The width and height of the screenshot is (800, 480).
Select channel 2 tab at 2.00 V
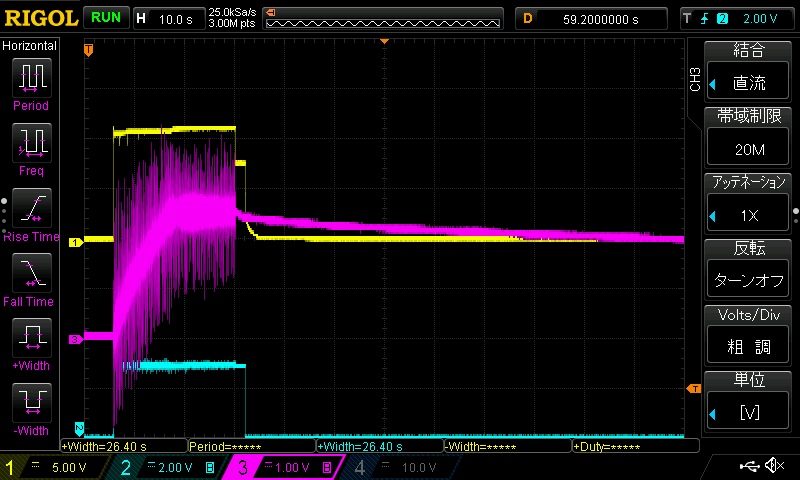pos(168,467)
